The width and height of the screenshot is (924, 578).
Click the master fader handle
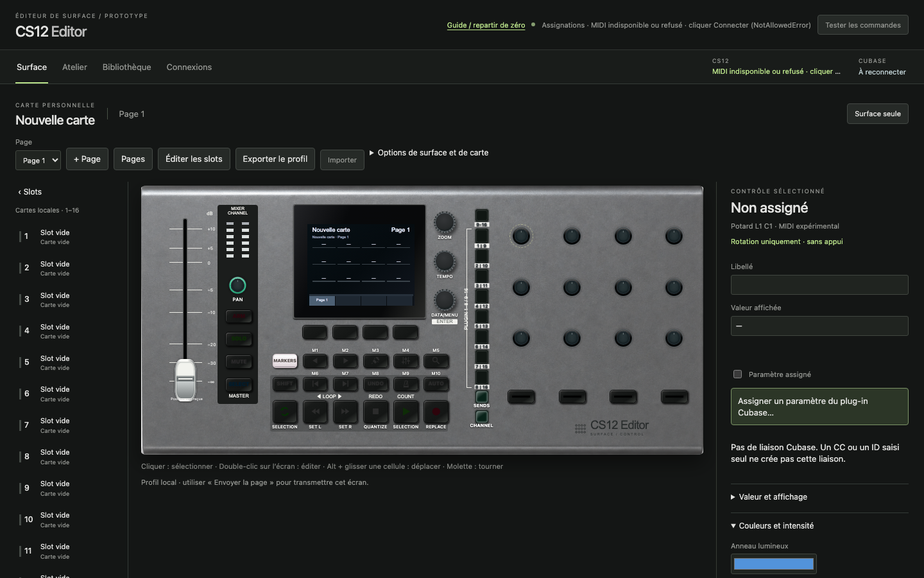(185, 380)
